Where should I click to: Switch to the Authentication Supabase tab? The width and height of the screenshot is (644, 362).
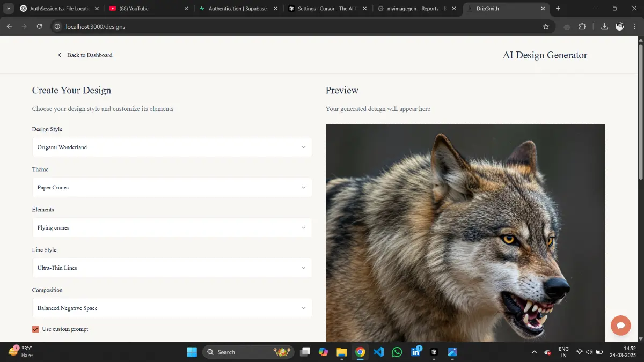click(236, 9)
